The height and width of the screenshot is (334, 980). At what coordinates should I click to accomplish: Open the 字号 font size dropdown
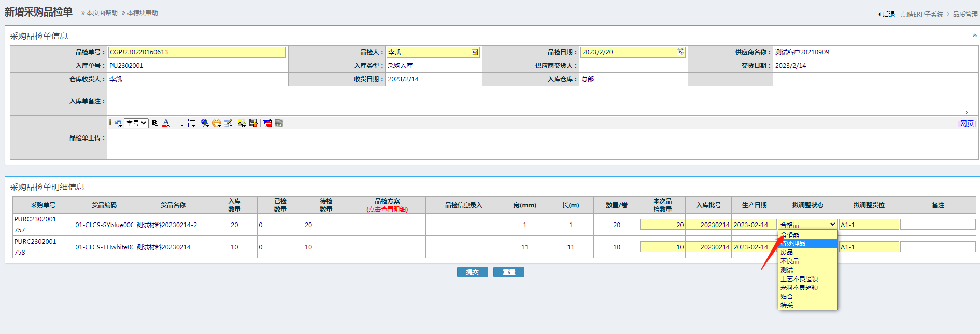point(136,123)
